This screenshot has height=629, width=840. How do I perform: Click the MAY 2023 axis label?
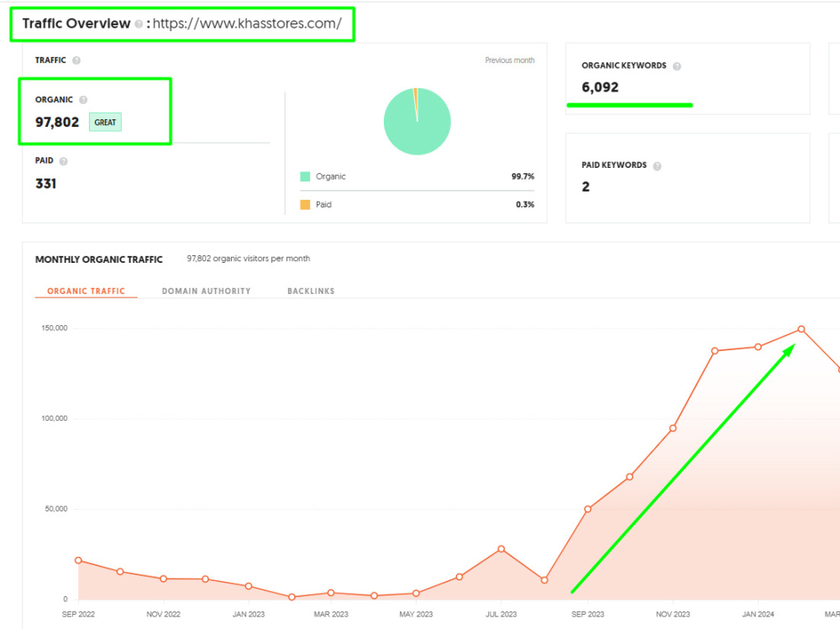(417, 614)
